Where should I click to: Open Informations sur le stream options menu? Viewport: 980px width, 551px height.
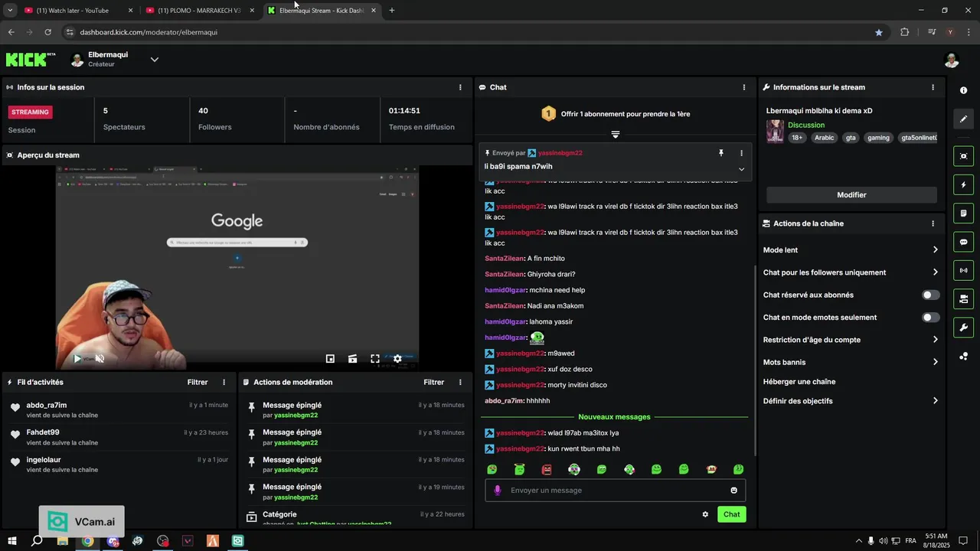(x=933, y=87)
